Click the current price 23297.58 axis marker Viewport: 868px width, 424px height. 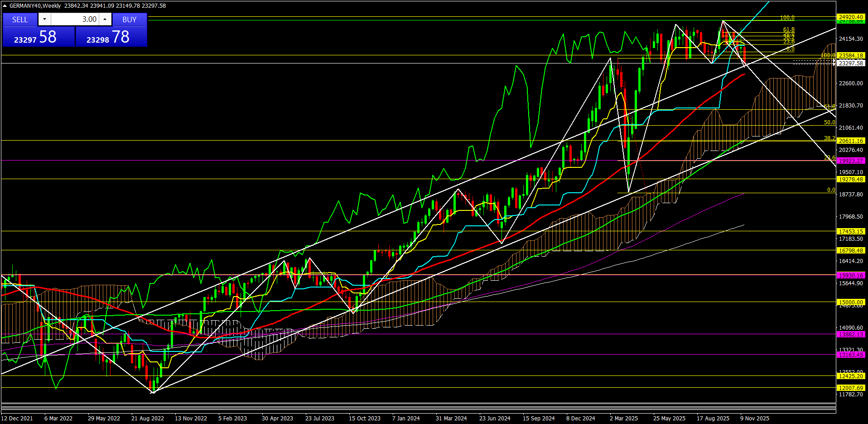tap(851, 63)
